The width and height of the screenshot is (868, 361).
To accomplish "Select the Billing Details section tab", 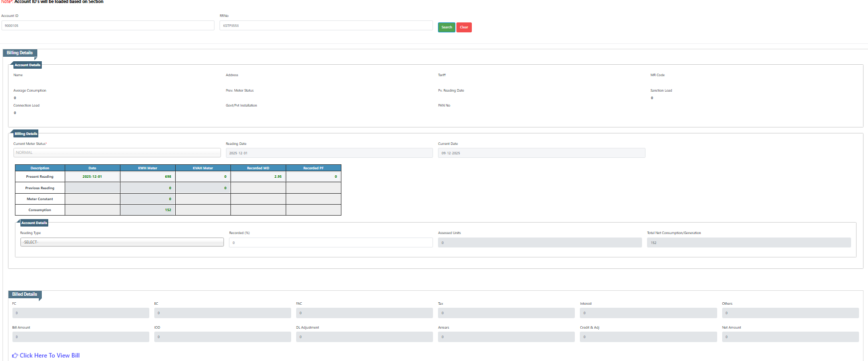I will pos(20,53).
